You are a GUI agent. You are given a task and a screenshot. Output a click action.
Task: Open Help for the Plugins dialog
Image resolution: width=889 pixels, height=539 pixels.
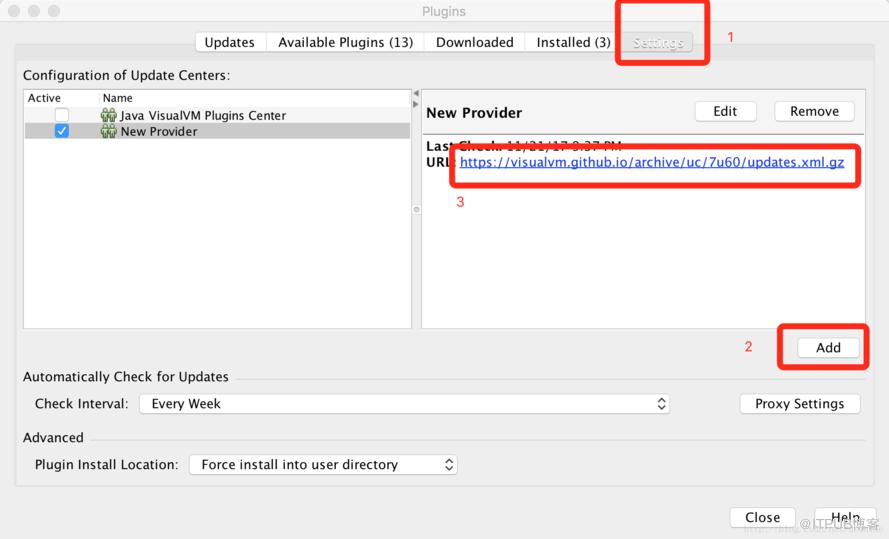click(845, 517)
